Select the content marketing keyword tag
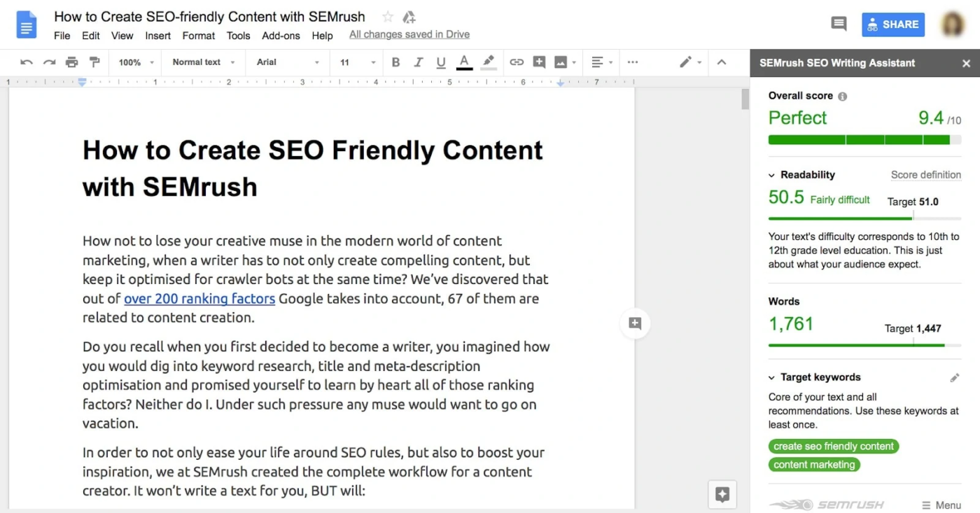The image size is (980, 513). click(814, 465)
